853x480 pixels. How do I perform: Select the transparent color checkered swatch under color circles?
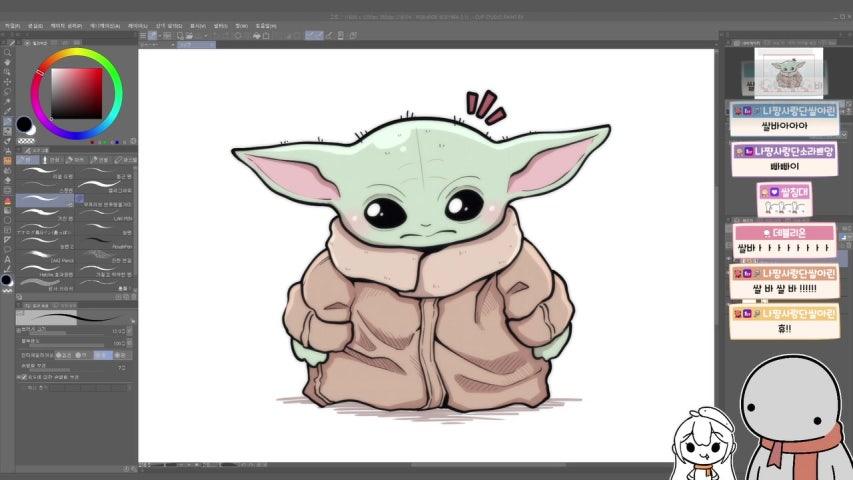[x=26, y=141]
